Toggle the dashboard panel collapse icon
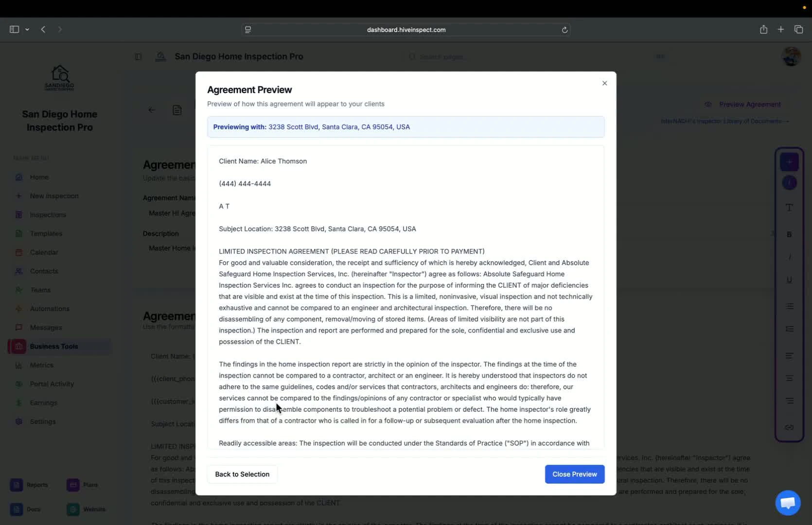812x525 pixels. tap(138, 56)
